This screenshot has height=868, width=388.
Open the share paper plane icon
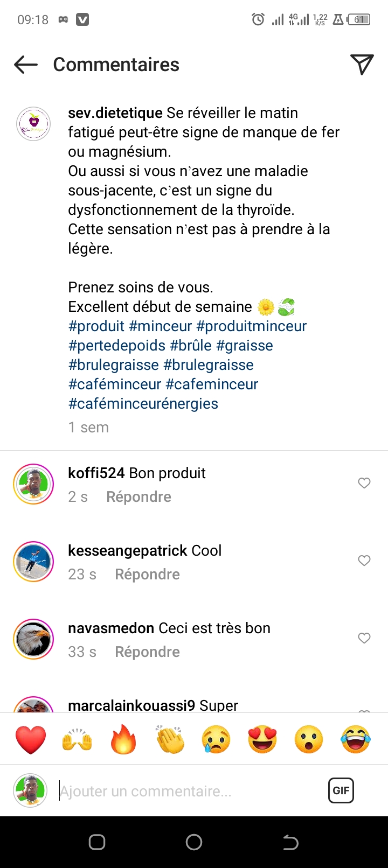pos(362,65)
